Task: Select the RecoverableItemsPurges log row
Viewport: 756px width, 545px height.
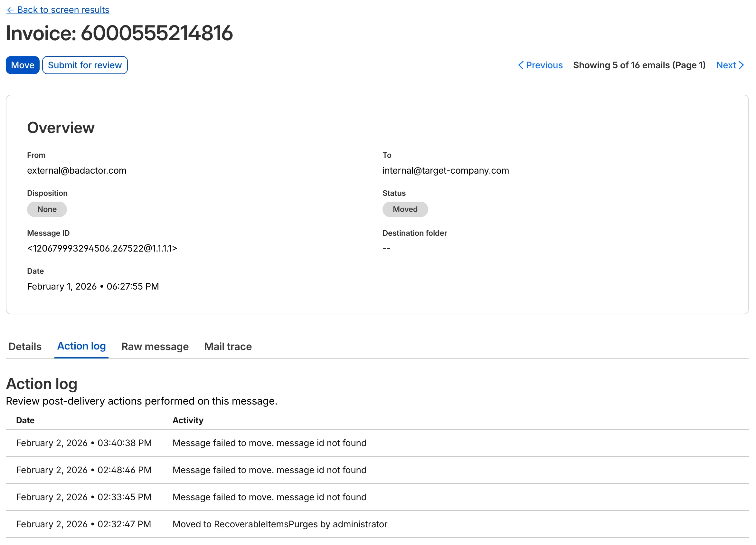Action: pos(279,524)
